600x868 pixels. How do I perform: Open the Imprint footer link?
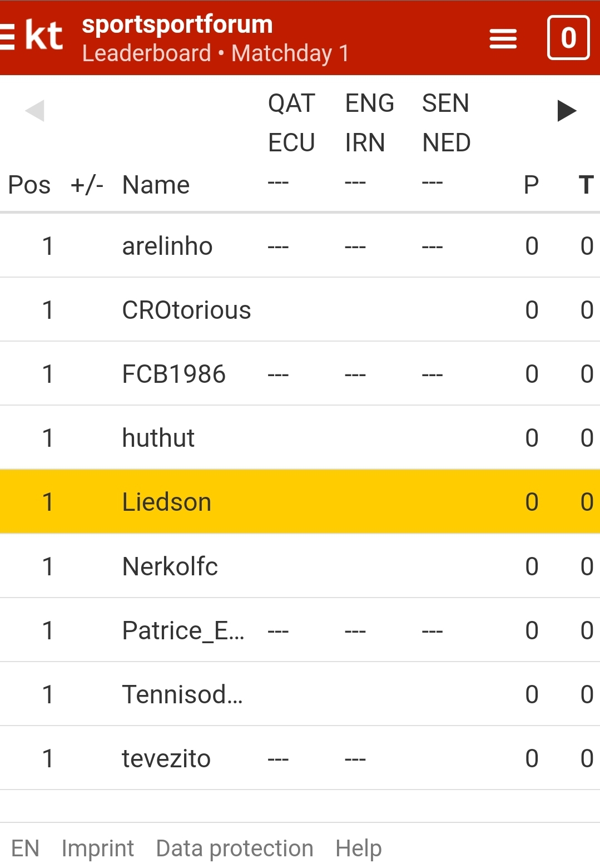click(x=98, y=849)
